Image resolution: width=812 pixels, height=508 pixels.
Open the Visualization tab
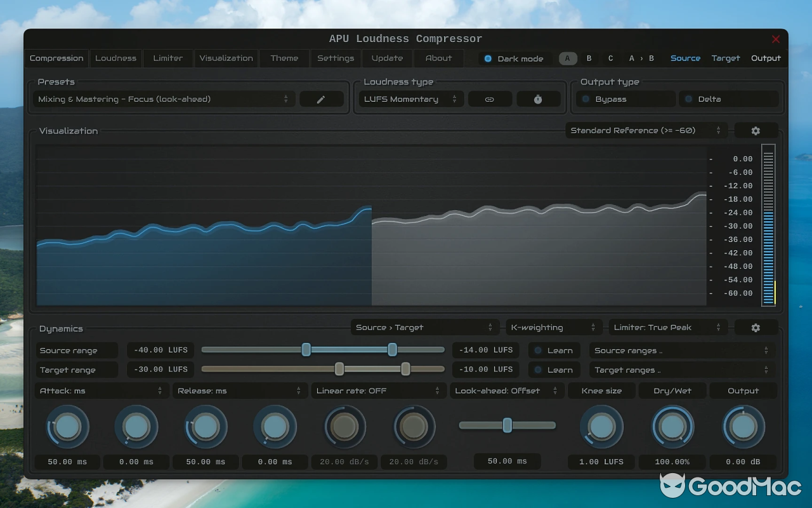coord(226,58)
